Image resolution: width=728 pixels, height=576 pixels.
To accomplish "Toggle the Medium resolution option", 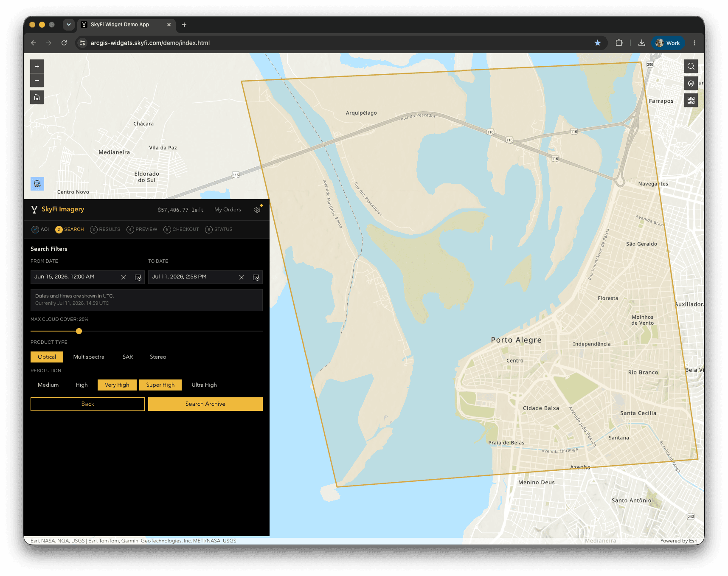I will (48, 385).
